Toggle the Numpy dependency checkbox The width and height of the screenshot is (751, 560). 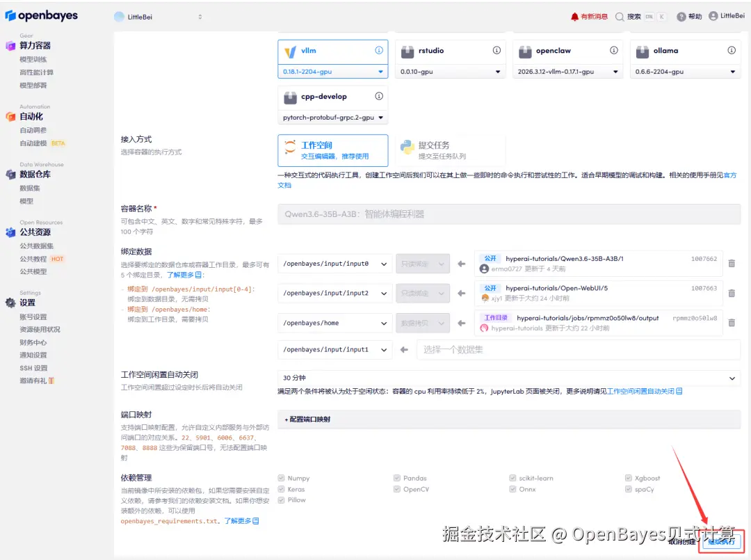point(281,478)
